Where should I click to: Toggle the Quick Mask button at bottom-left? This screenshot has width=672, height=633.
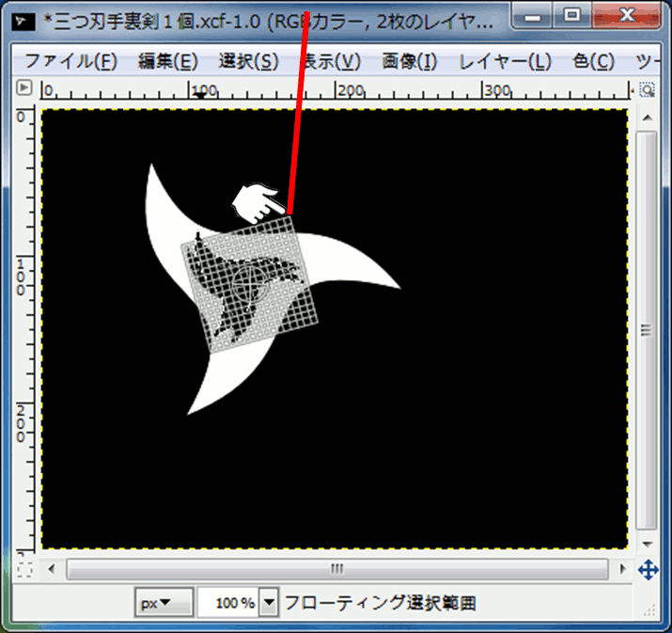[x=24, y=569]
